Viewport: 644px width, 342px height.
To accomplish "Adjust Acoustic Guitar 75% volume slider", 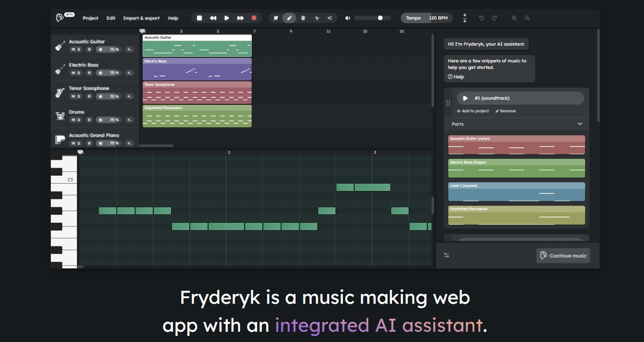I will pyautogui.click(x=109, y=49).
